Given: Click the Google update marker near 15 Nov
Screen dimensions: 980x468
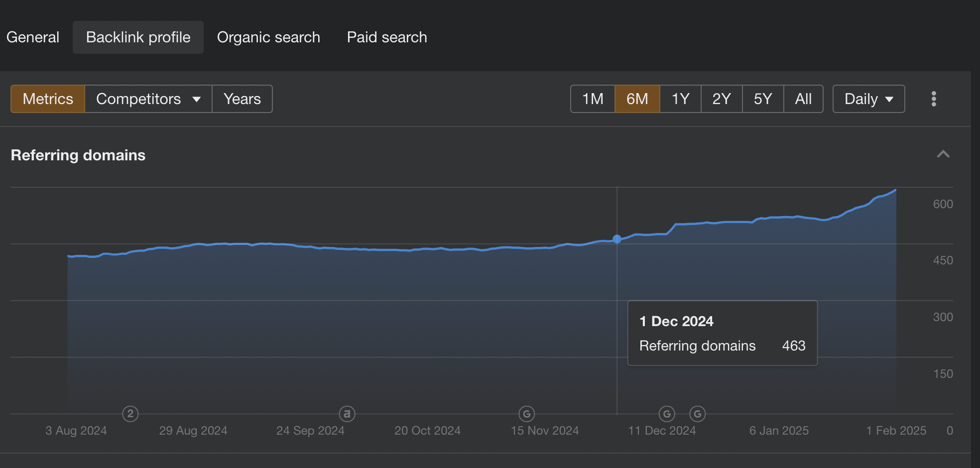Looking at the screenshot, I should coord(526,414).
